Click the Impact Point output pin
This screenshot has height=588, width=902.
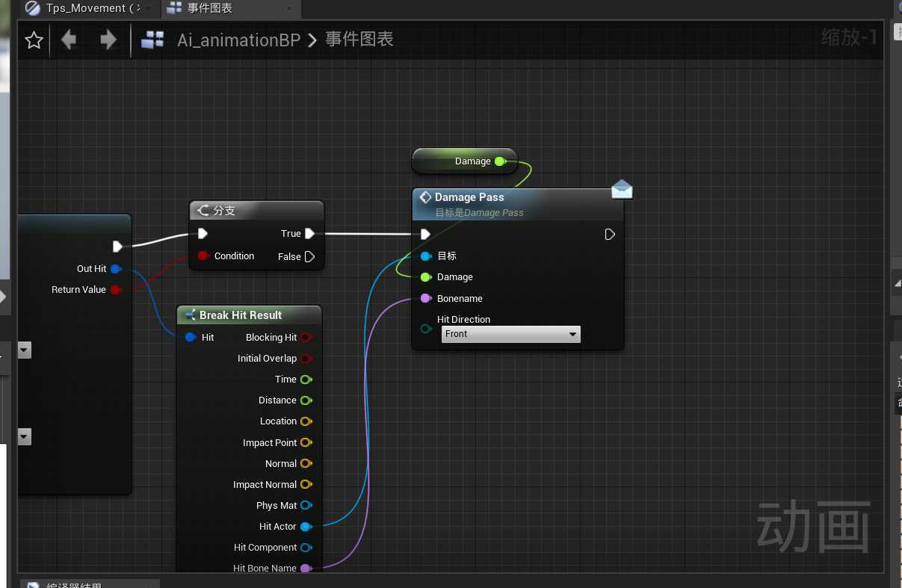coord(306,443)
